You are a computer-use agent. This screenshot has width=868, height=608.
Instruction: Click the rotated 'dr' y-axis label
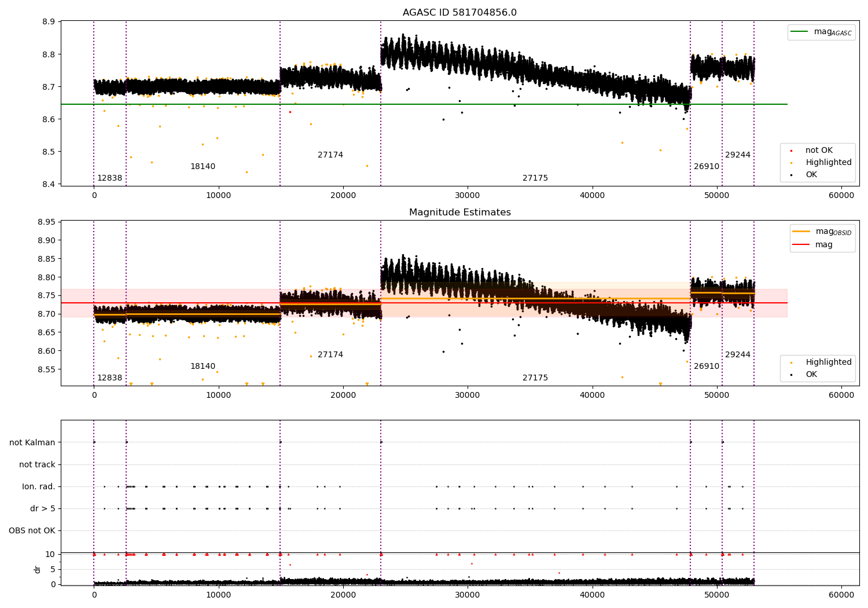pyautogui.click(x=38, y=569)
